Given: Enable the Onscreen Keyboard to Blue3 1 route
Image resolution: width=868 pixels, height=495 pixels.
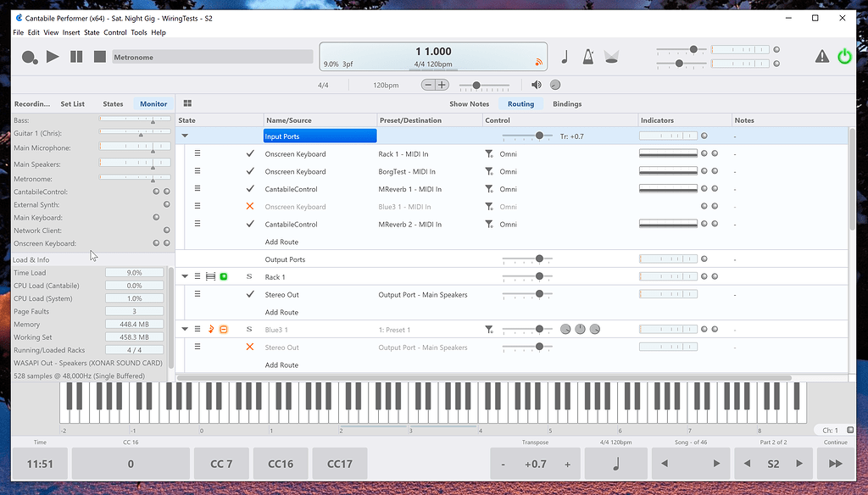Looking at the screenshot, I should tap(250, 207).
